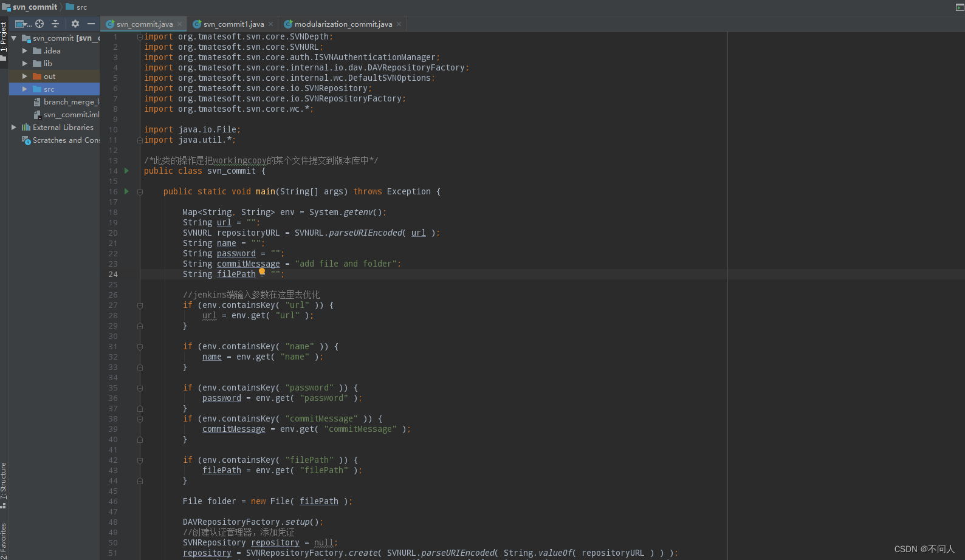Viewport: 965px width, 560px height.
Task: Expand External Libraries node
Action: pos(13,127)
